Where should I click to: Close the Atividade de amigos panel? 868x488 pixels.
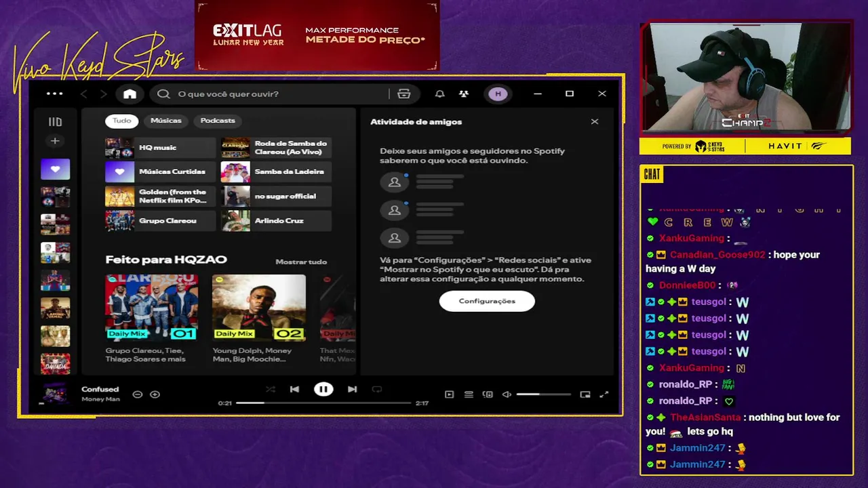click(x=595, y=122)
